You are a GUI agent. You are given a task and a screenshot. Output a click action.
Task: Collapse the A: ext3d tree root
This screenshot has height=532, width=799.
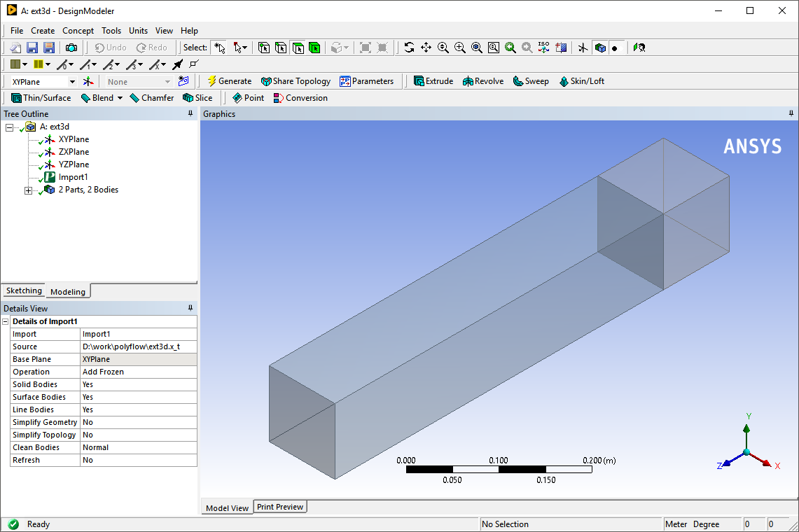[x=9, y=127]
